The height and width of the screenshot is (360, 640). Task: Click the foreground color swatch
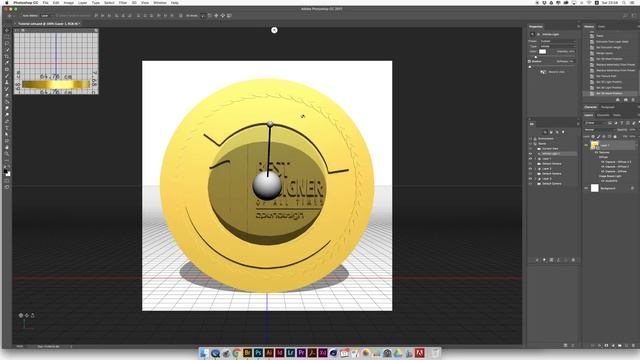(6, 171)
